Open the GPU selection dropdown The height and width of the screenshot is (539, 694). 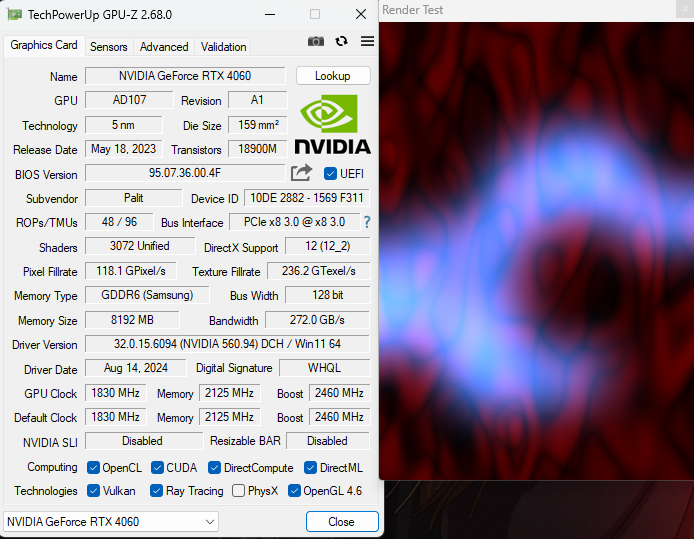click(111, 521)
